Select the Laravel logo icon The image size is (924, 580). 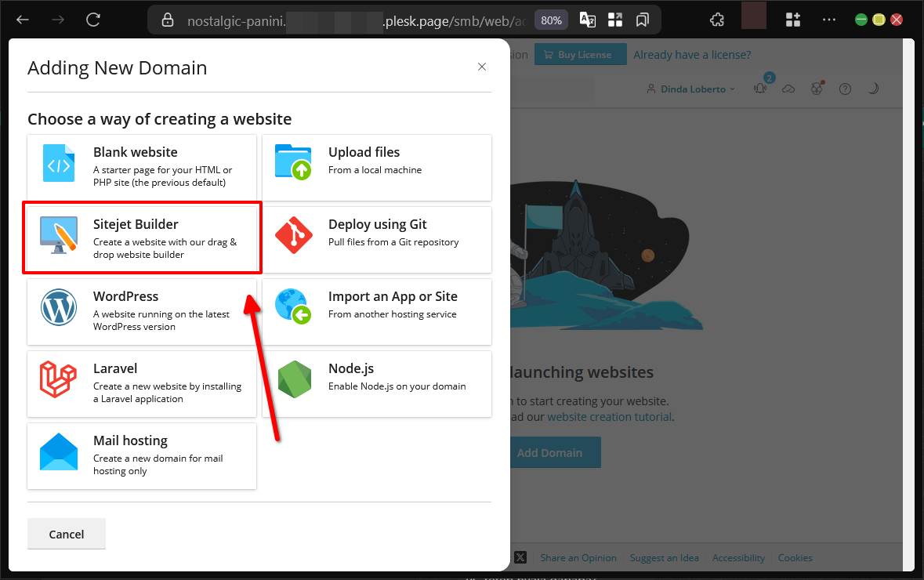tap(59, 379)
